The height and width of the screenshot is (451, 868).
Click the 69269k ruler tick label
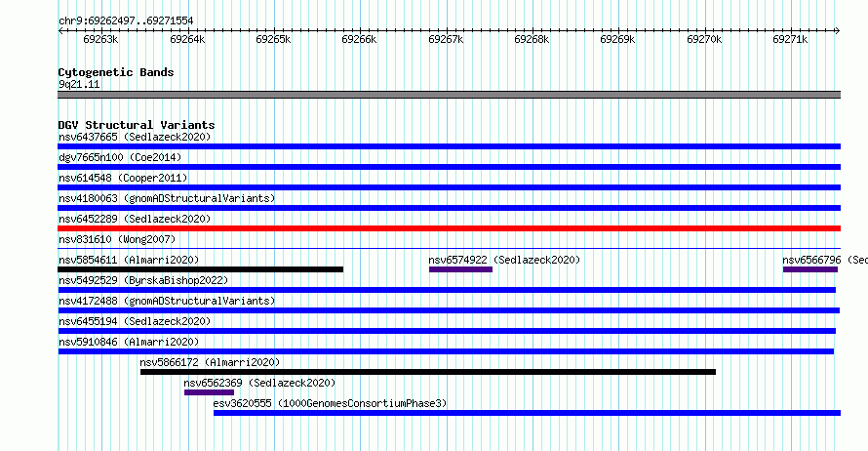[x=617, y=39]
